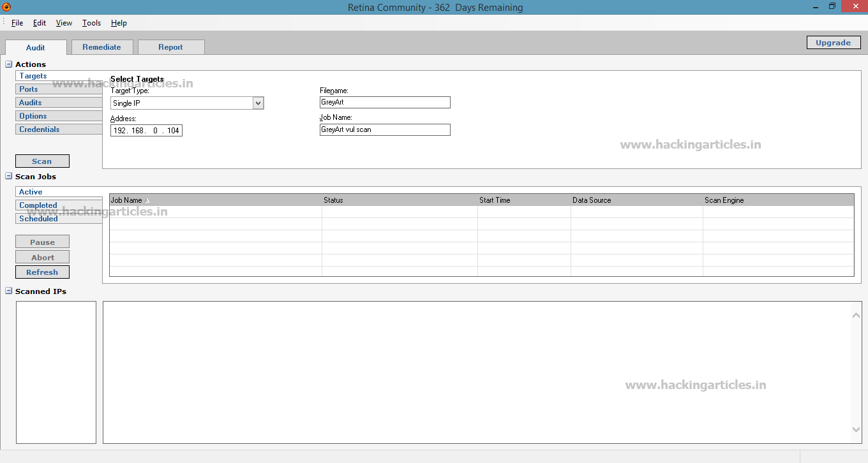Click the Upgrade button

pyautogui.click(x=834, y=43)
